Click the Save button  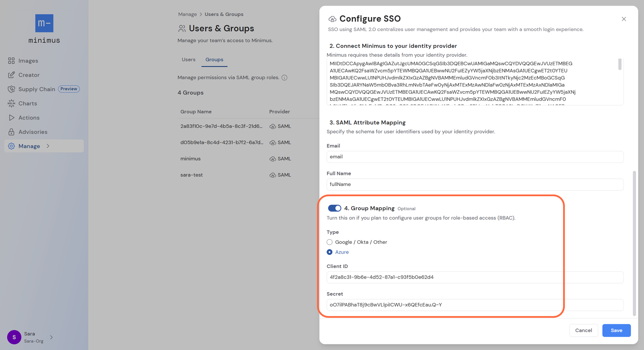point(616,330)
